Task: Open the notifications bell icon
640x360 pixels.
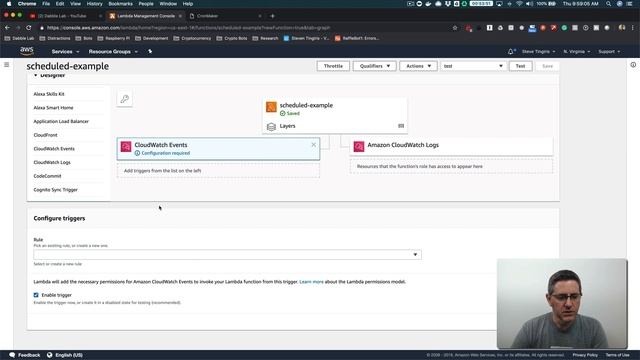Action: click(x=511, y=51)
